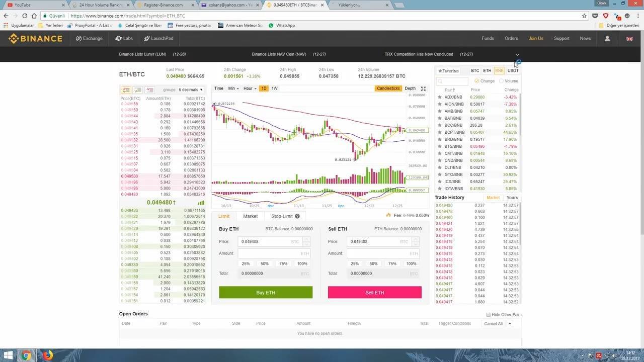Decrease the Sell price with stepper
644x362 pixels.
point(416,244)
